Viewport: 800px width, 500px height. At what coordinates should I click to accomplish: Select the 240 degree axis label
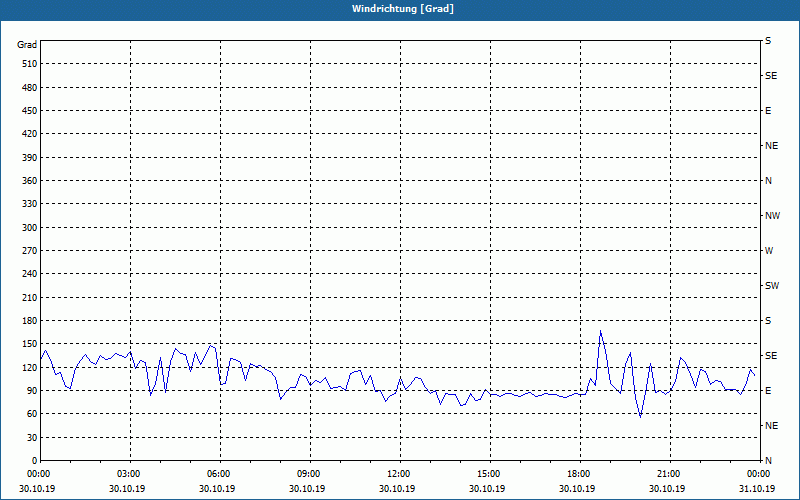tap(29, 274)
